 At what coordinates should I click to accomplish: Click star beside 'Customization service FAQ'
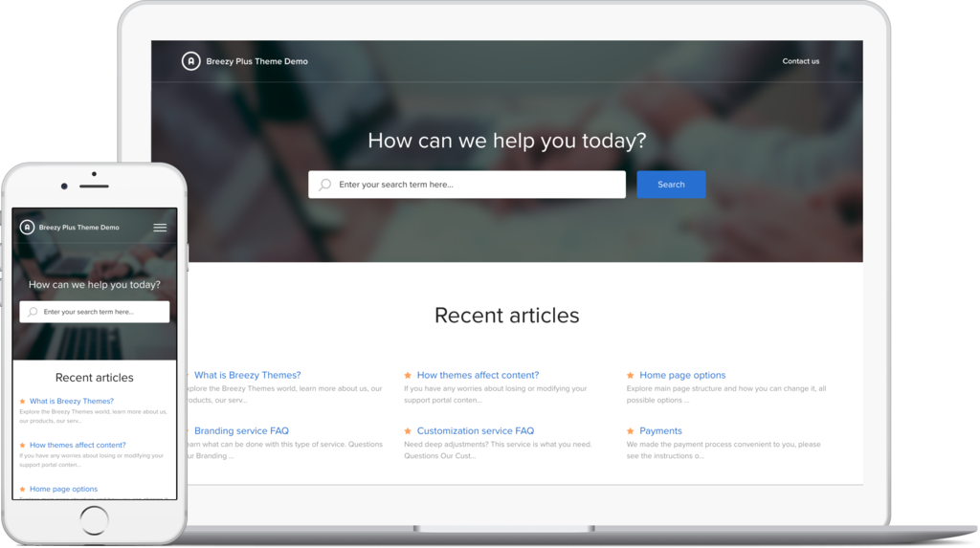pyautogui.click(x=408, y=431)
